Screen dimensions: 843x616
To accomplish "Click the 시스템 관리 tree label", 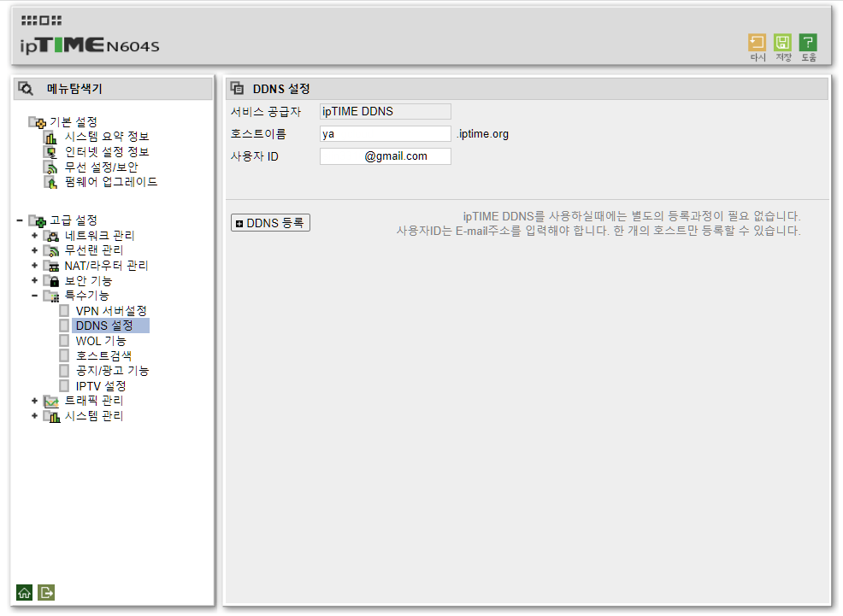I will 93,416.
